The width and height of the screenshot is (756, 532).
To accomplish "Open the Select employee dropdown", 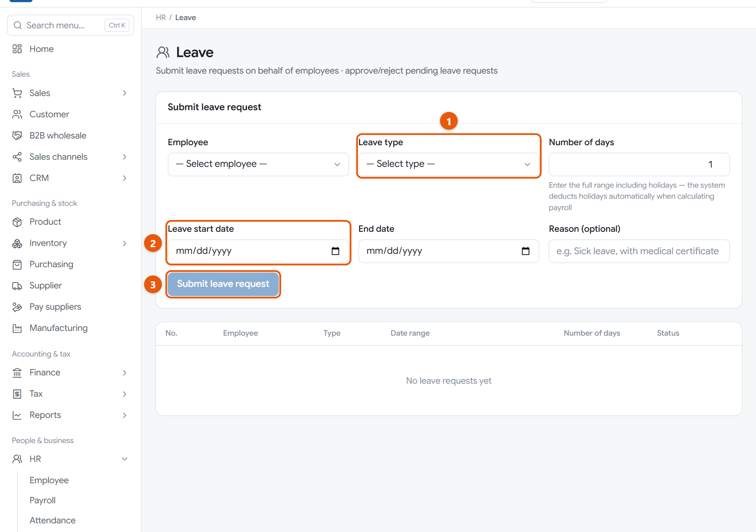I will coord(258,164).
